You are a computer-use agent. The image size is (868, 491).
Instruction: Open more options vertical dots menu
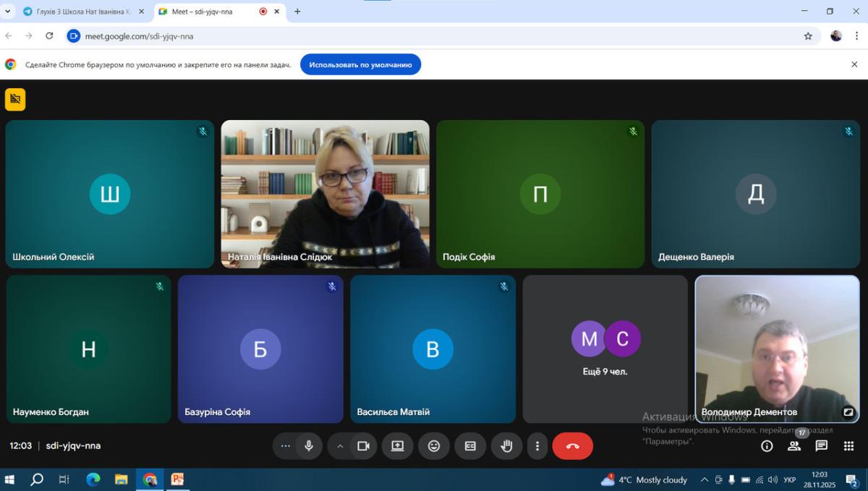pos(537,446)
